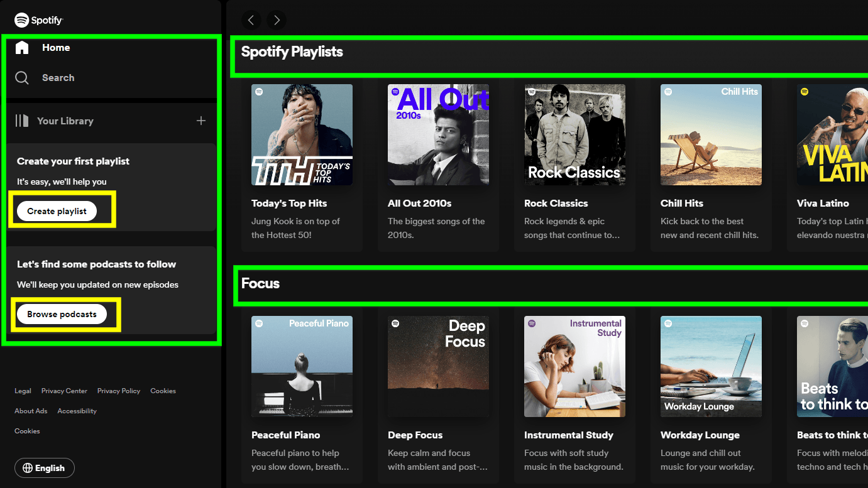Open the About Ads link
Image resolution: width=868 pixels, height=488 pixels.
click(x=31, y=411)
